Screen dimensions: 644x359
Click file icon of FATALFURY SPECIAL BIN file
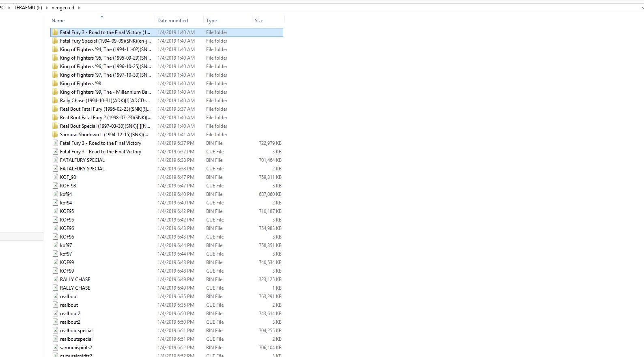point(55,160)
